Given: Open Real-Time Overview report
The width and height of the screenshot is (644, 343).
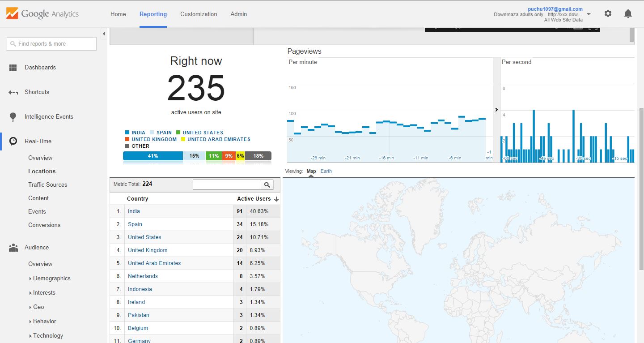Looking at the screenshot, I should [x=40, y=158].
